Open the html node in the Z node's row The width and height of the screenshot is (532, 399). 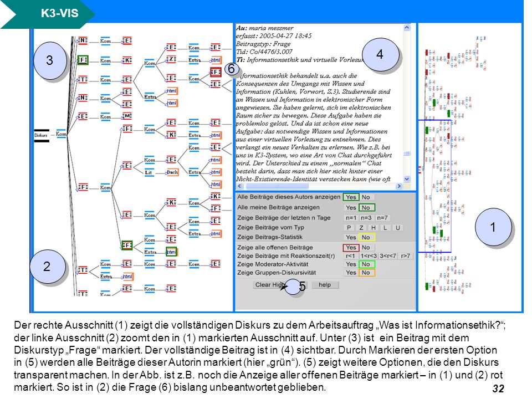point(216,60)
